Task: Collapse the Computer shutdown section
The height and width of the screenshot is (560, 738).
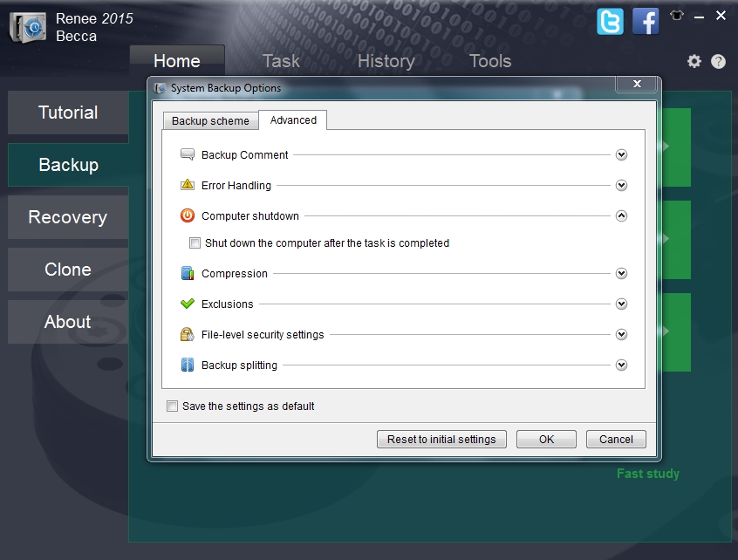Action: 622,215
